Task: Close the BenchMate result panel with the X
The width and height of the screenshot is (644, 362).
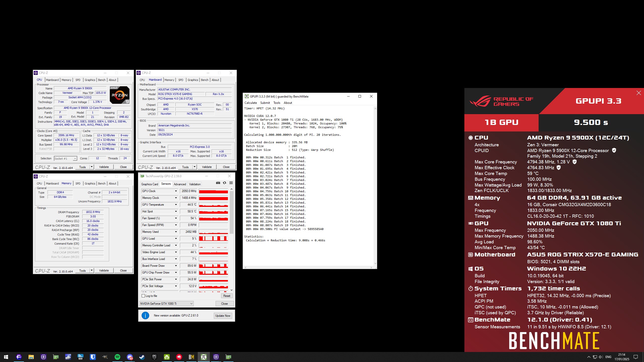Action: [638, 93]
